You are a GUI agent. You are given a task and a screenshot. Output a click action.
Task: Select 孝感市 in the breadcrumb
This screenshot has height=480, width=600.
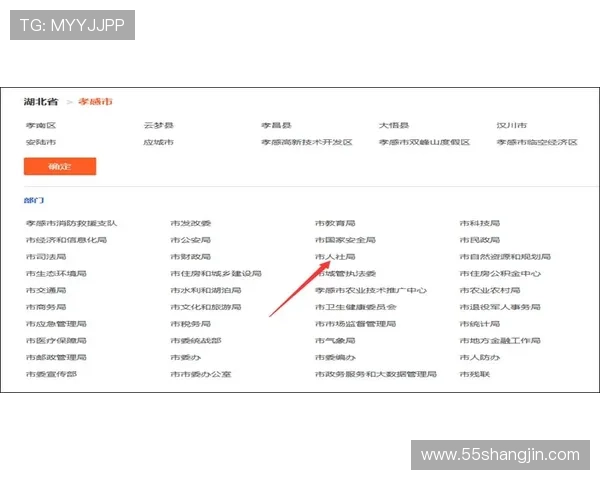95,101
